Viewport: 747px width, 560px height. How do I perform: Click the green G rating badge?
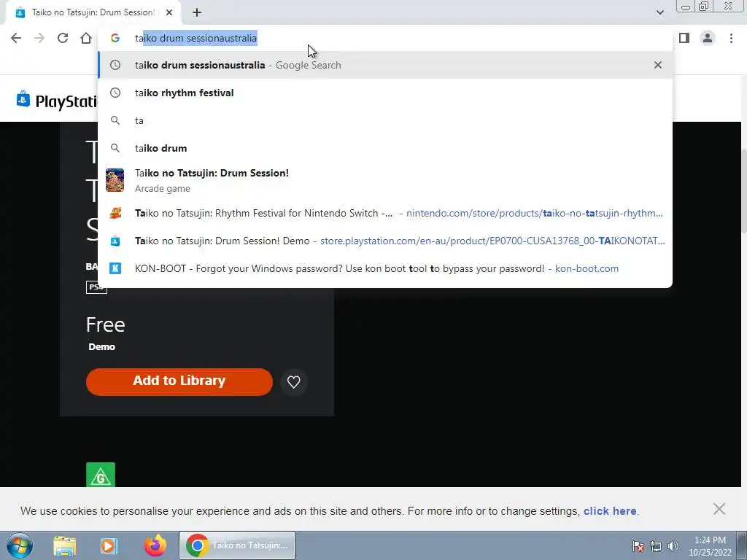(x=101, y=475)
